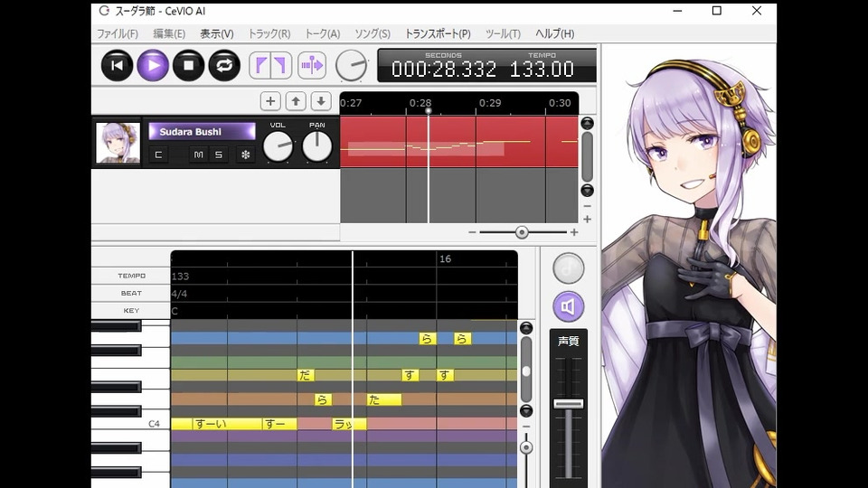
Task: Toggle the purple speaker monitor button
Action: click(569, 306)
